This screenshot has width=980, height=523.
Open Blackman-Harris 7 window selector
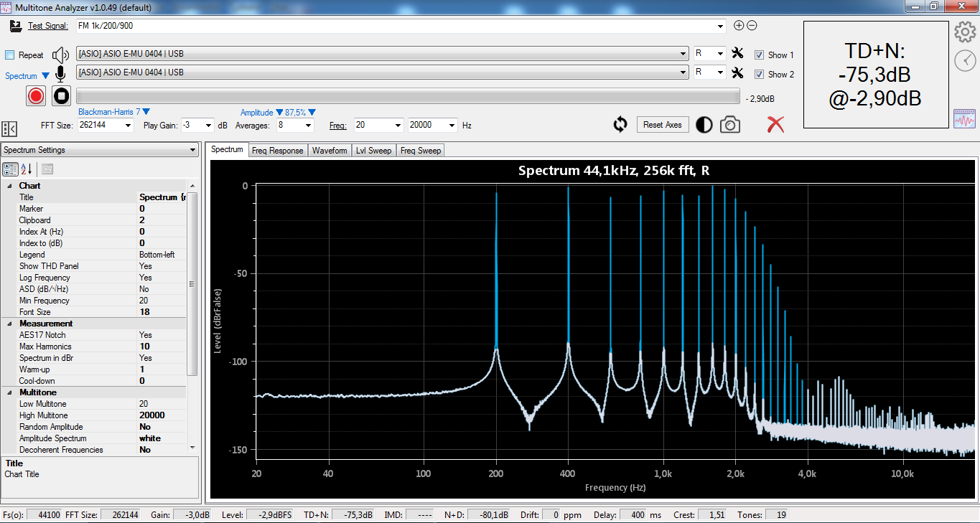pos(113,112)
